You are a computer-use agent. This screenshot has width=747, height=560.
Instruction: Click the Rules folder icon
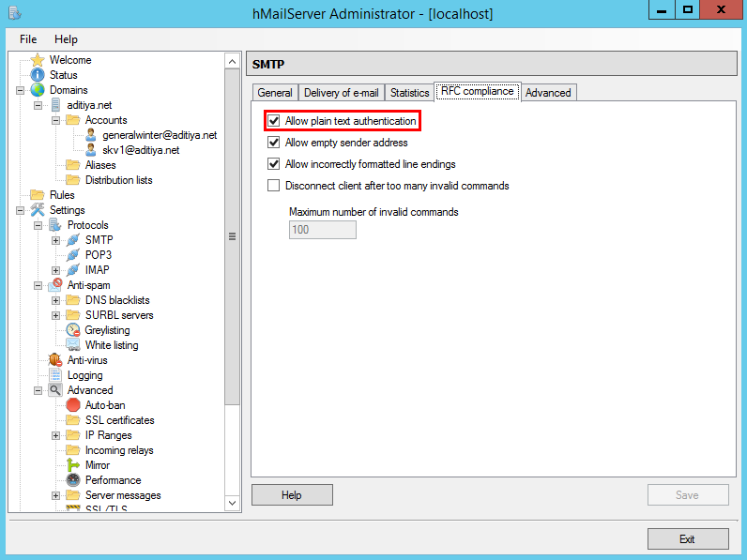tap(38, 195)
